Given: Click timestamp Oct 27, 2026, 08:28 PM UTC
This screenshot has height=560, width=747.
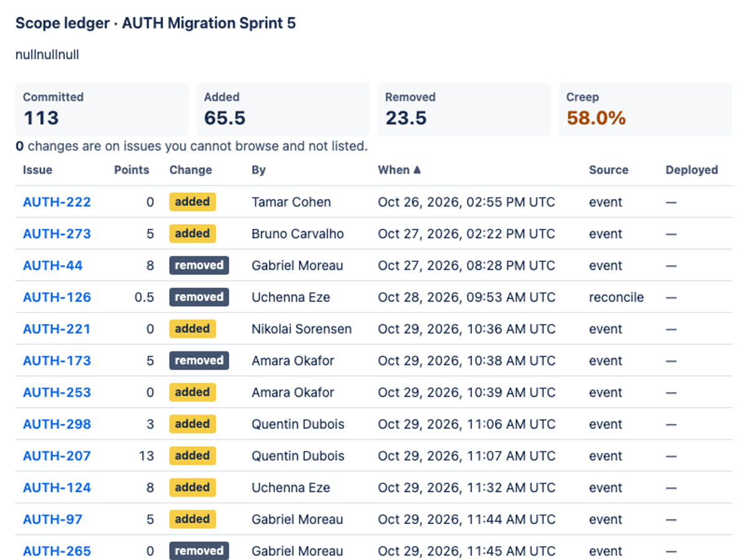Looking at the screenshot, I should point(466,266).
